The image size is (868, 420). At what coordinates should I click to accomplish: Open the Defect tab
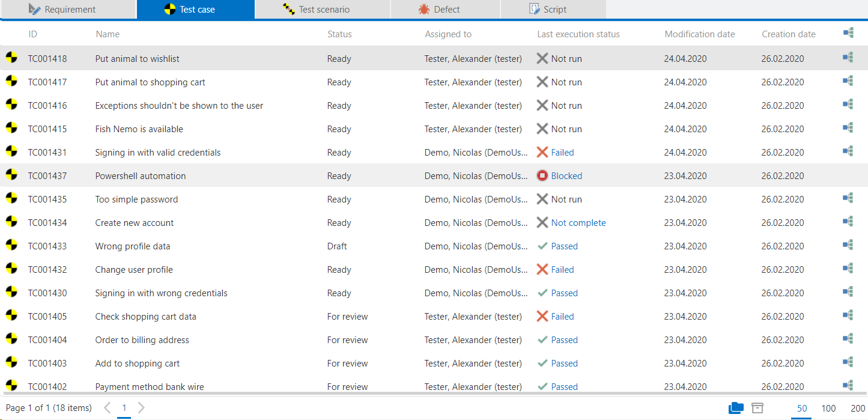439,10
